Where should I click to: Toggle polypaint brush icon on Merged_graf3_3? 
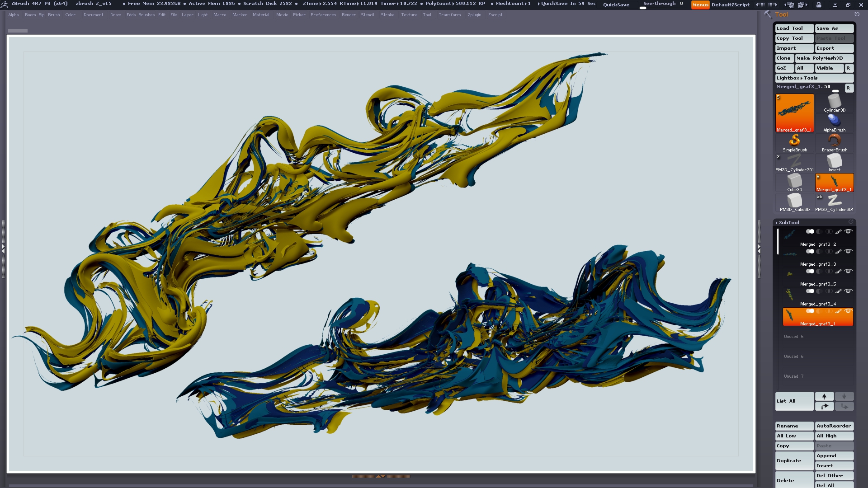[838, 252]
